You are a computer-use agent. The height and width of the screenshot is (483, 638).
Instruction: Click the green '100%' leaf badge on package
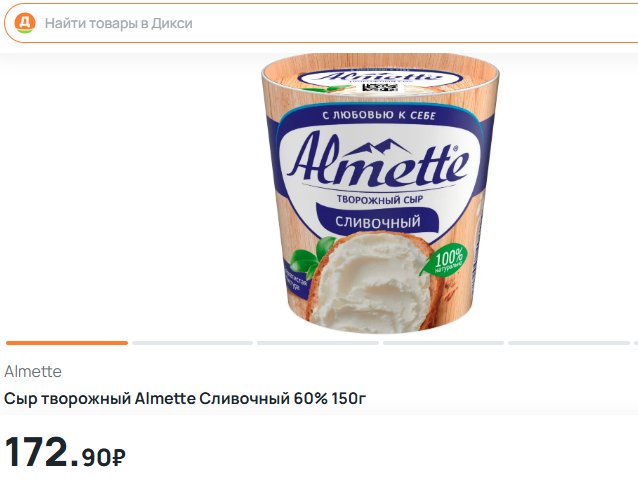point(444,261)
